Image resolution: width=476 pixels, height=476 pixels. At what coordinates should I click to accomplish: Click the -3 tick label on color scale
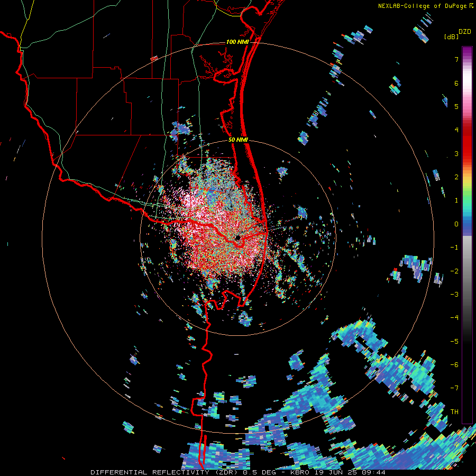(454, 295)
